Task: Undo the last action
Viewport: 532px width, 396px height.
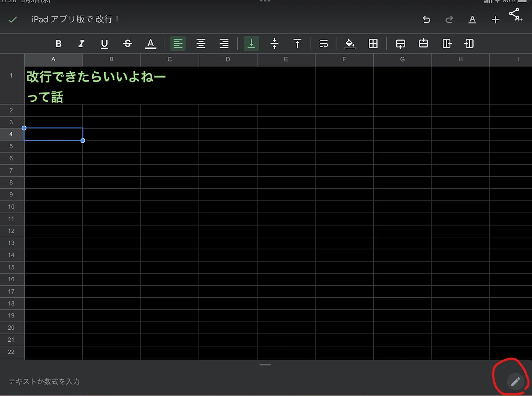Action: (x=427, y=20)
